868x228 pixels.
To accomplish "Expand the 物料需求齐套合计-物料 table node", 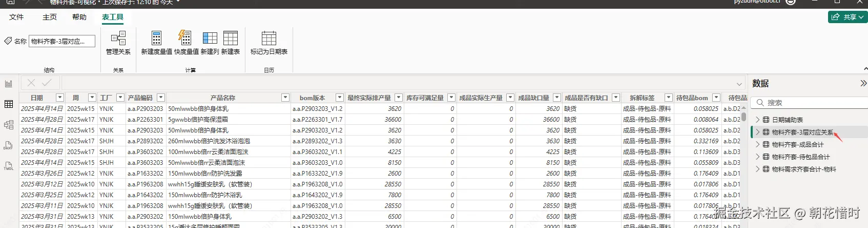I will 757,169.
